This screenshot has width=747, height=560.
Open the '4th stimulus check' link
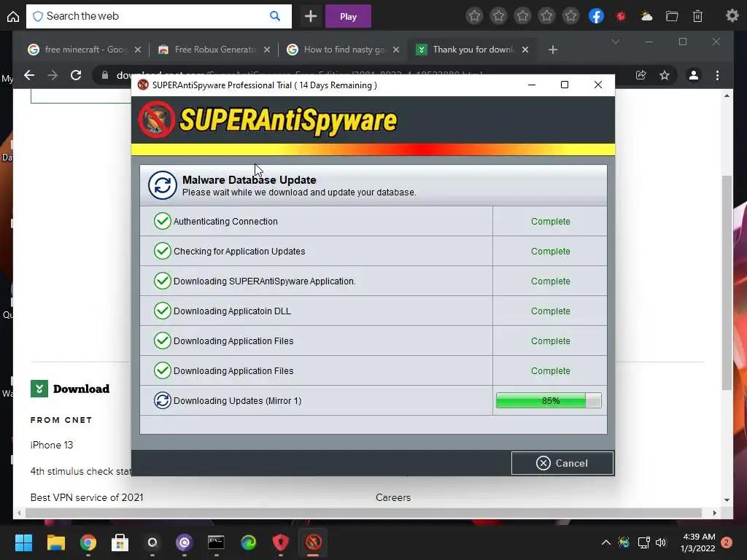[x=80, y=471]
